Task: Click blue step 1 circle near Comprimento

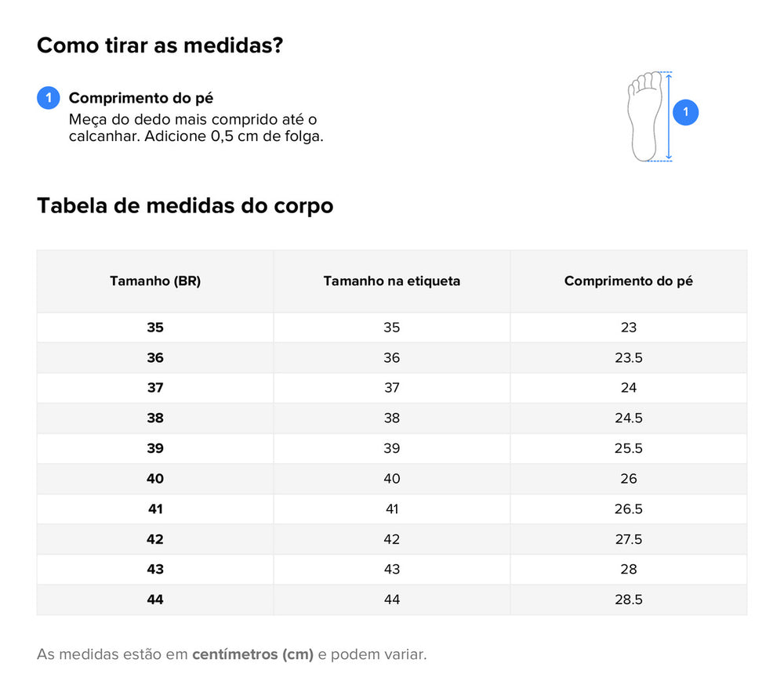Action: 49,98
